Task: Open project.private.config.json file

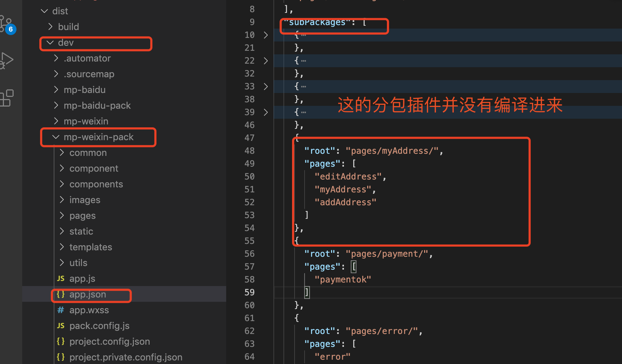Action: point(126,357)
